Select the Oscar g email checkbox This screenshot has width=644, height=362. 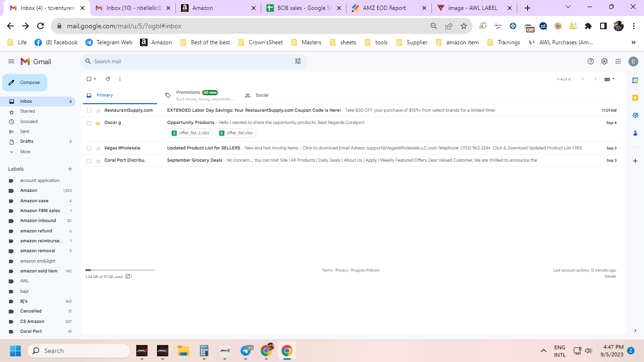point(89,123)
